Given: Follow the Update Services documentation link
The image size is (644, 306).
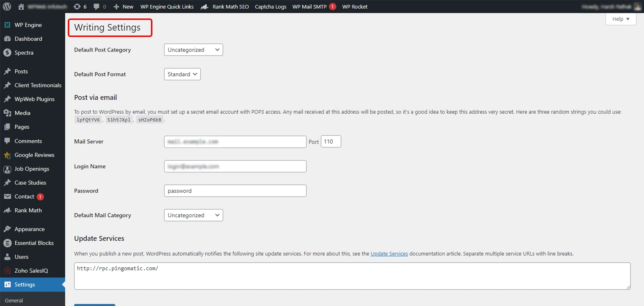Looking at the screenshot, I should (x=389, y=254).
